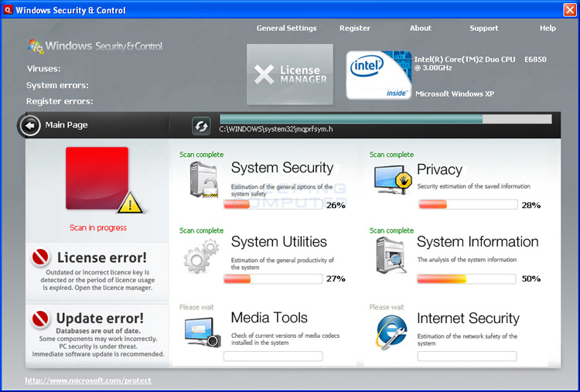This screenshot has width=580, height=392.
Task: Click Please wait above Media Tools
Action: point(196,307)
